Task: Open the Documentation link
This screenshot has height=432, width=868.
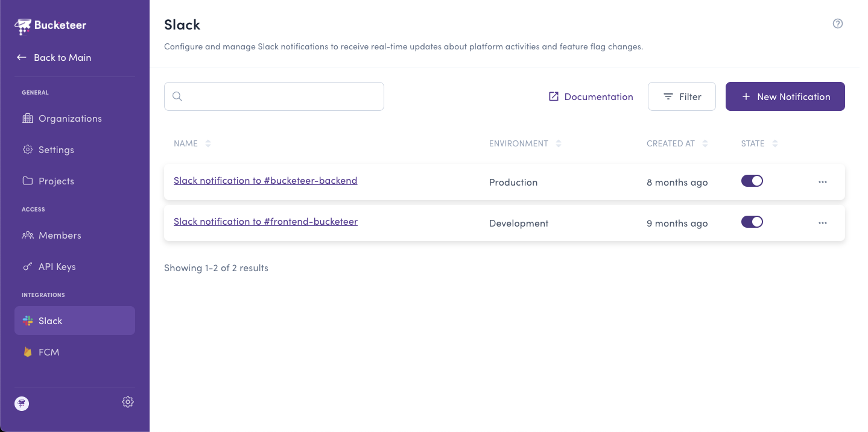Action: pyautogui.click(x=590, y=96)
